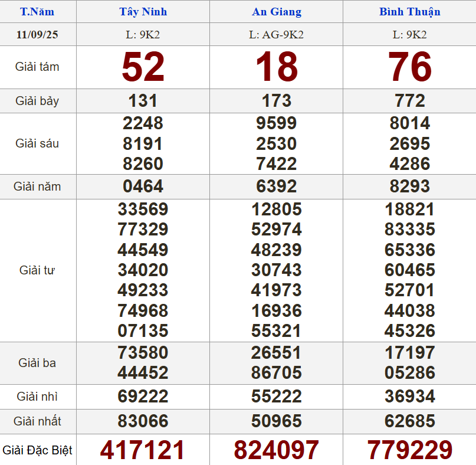Click Tây Ninh first prize 83066
Image resolution: width=476 pixels, height=465 pixels.
pyautogui.click(x=143, y=421)
